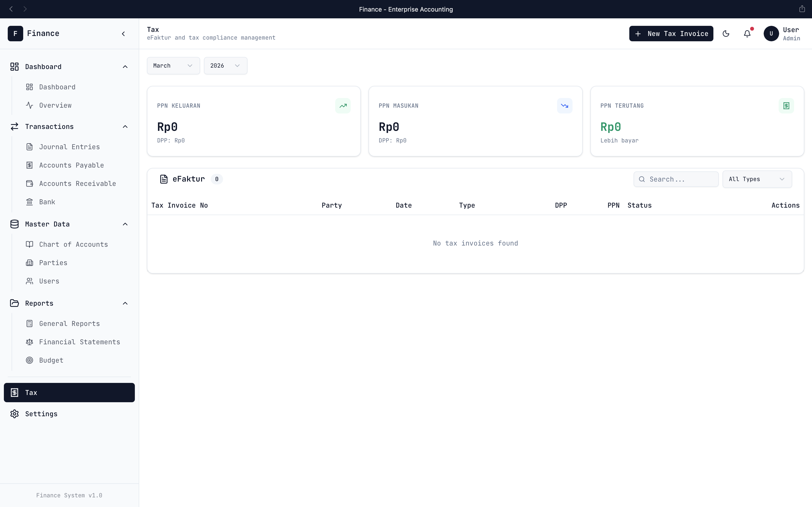Open the 2026 year dropdown
This screenshot has height=507, width=812.
(225, 66)
